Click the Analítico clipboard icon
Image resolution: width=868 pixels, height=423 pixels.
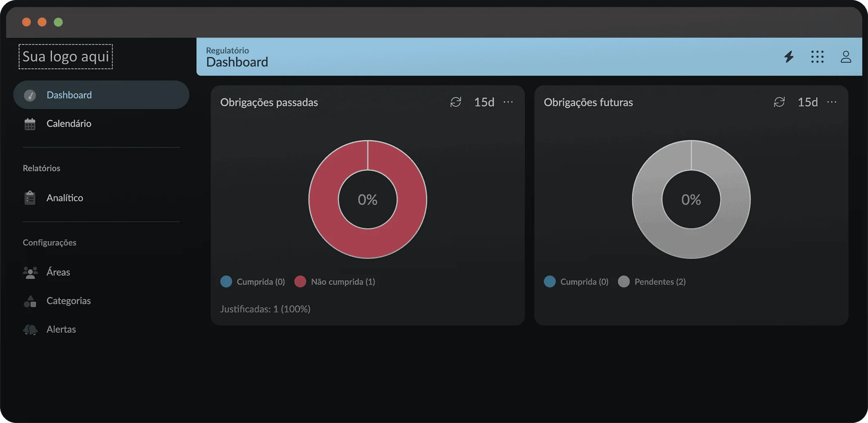30,198
